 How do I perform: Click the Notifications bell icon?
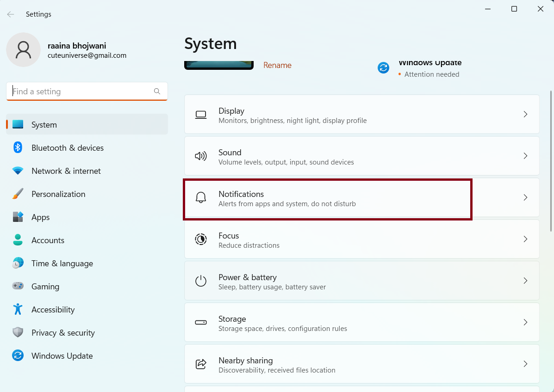pos(200,198)
